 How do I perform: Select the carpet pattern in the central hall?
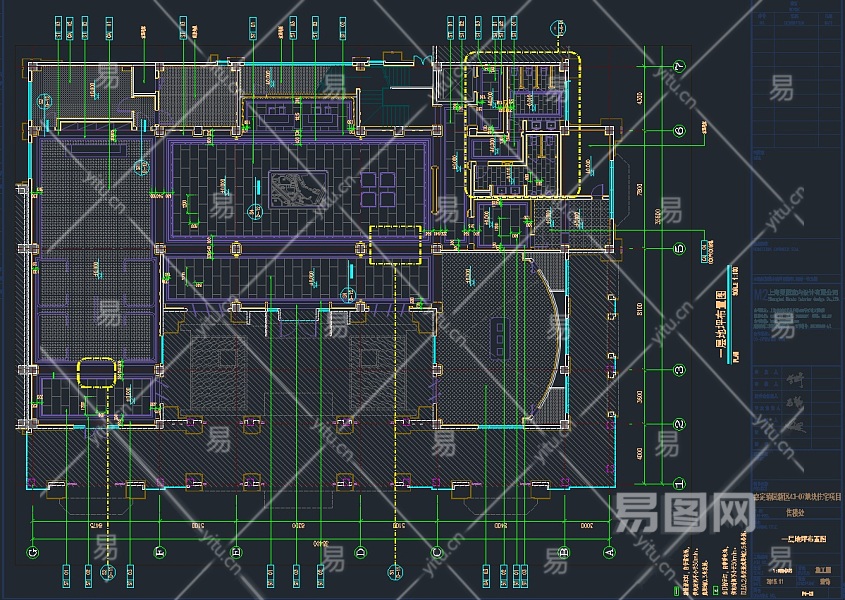click(298, 189)
